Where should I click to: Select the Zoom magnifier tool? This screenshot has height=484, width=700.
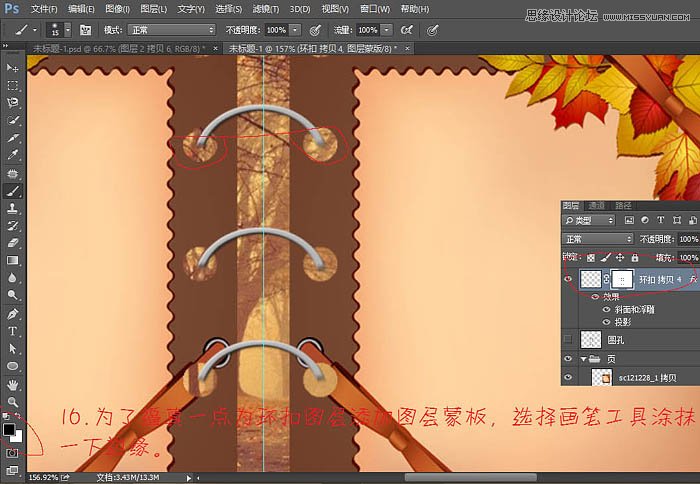(x=13, y=399)
